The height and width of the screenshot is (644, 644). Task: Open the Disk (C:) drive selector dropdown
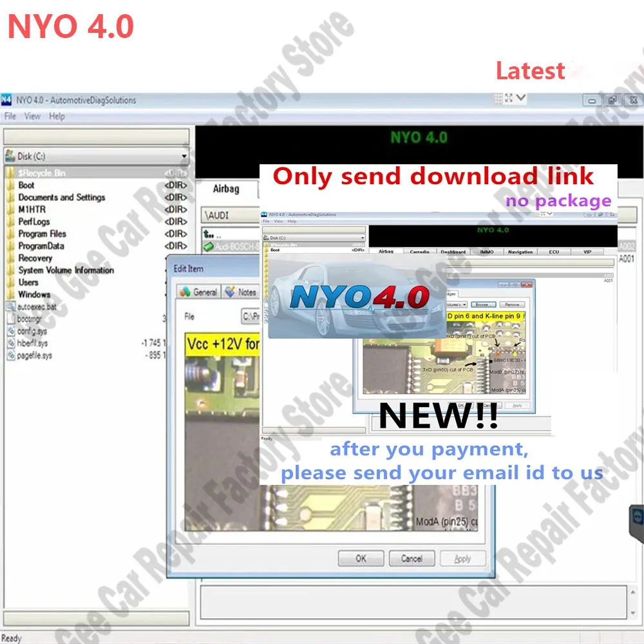point(185,156)
